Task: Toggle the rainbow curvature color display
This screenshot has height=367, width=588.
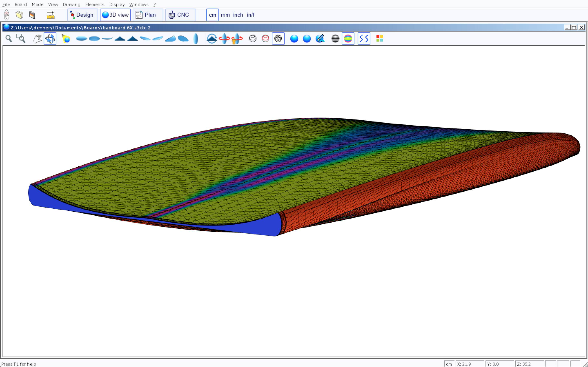Action: click(x=348, y=39)
